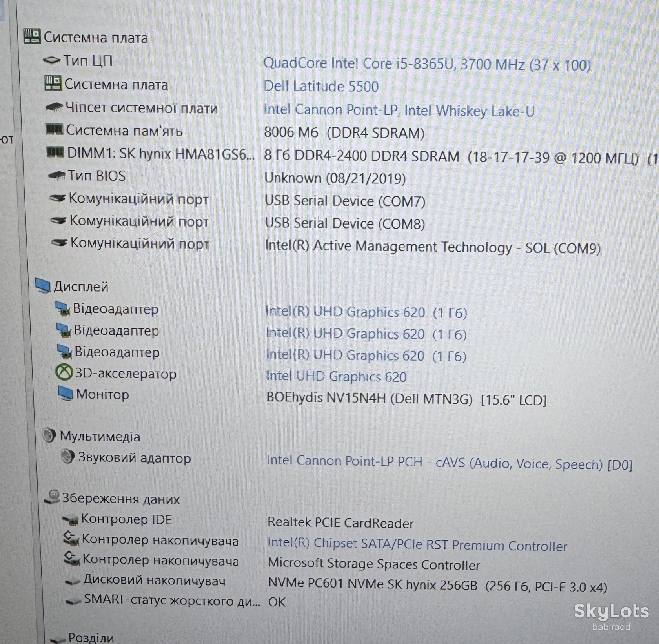Viewport: 659px width, 644px height.
Task: Click the Дисплей section monitor icon
Action: coord(43,285)
